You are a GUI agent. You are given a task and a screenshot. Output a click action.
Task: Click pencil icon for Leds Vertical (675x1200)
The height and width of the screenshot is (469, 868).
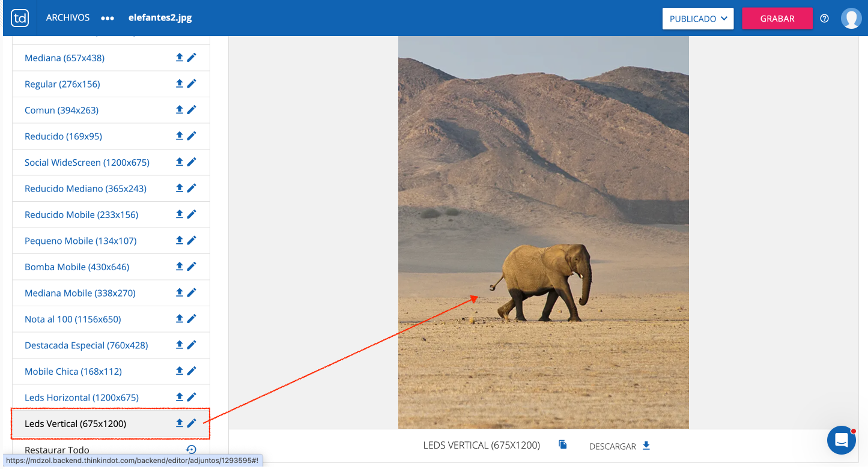click(192, 423)
